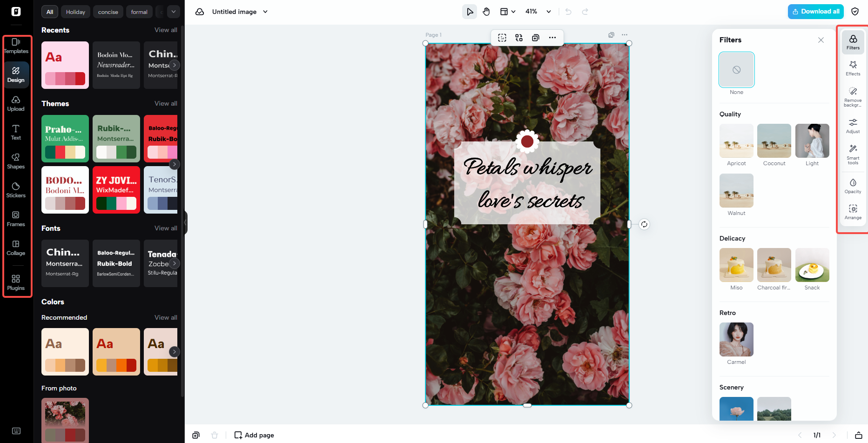Apply the ZY JOVI red theme card

click(x=116, y=190)
